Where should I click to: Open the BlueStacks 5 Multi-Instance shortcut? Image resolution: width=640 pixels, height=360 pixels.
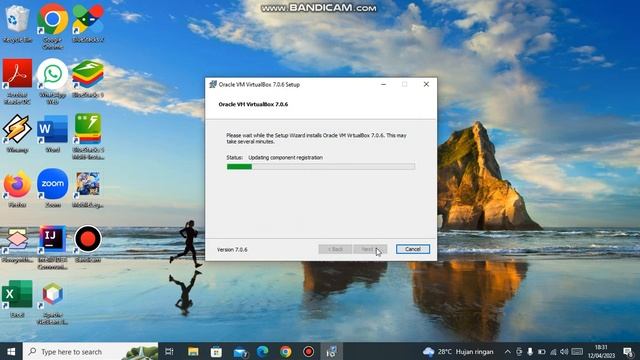[x=88, y=136]
